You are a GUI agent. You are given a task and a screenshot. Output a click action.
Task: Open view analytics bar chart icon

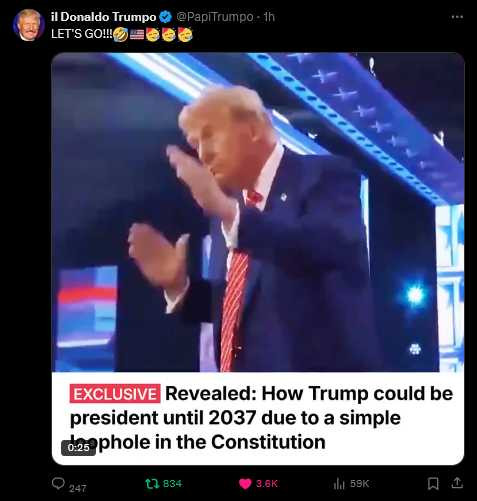click(339, 484)
